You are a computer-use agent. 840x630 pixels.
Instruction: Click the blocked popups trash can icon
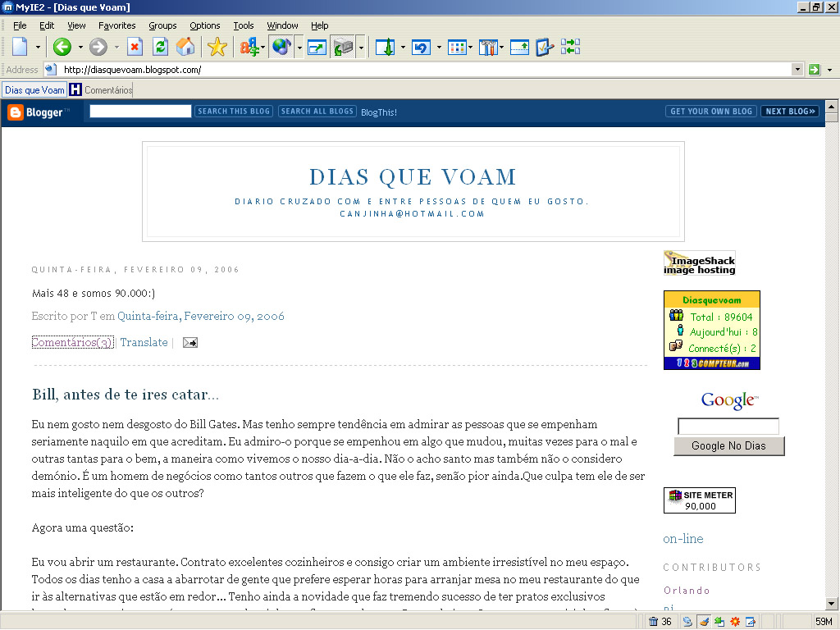coord(653,621)
